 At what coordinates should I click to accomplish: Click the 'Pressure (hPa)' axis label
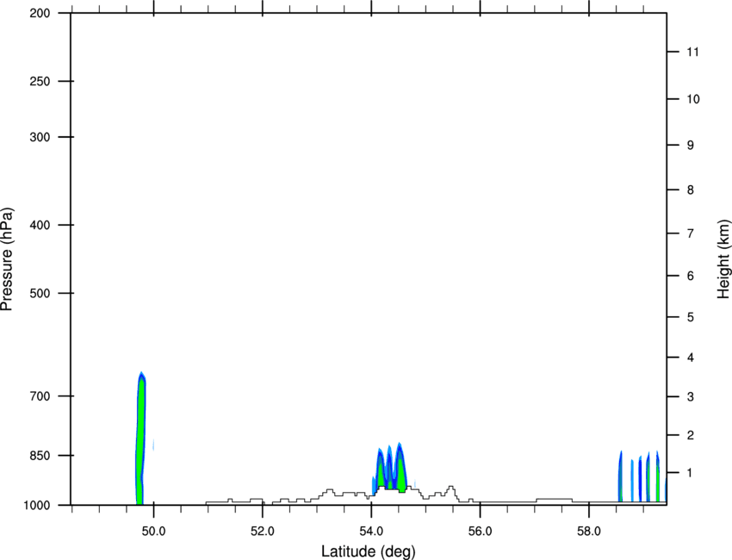tap(7, 259)
